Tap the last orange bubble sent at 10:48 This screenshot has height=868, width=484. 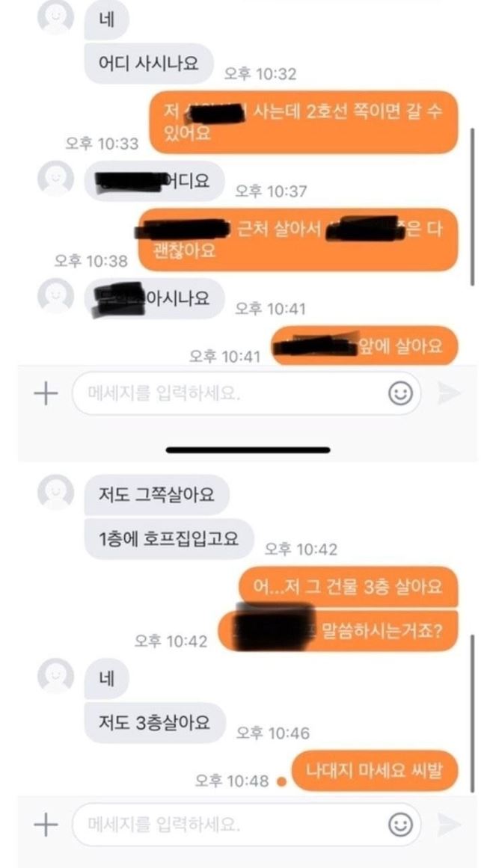click(x=375, y=771)
